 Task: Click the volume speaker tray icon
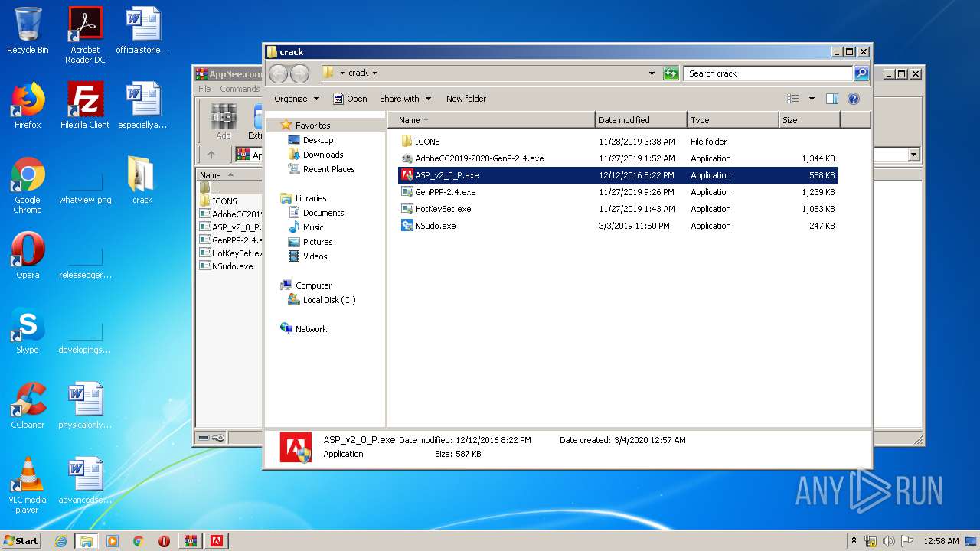[x=889, y=541]
